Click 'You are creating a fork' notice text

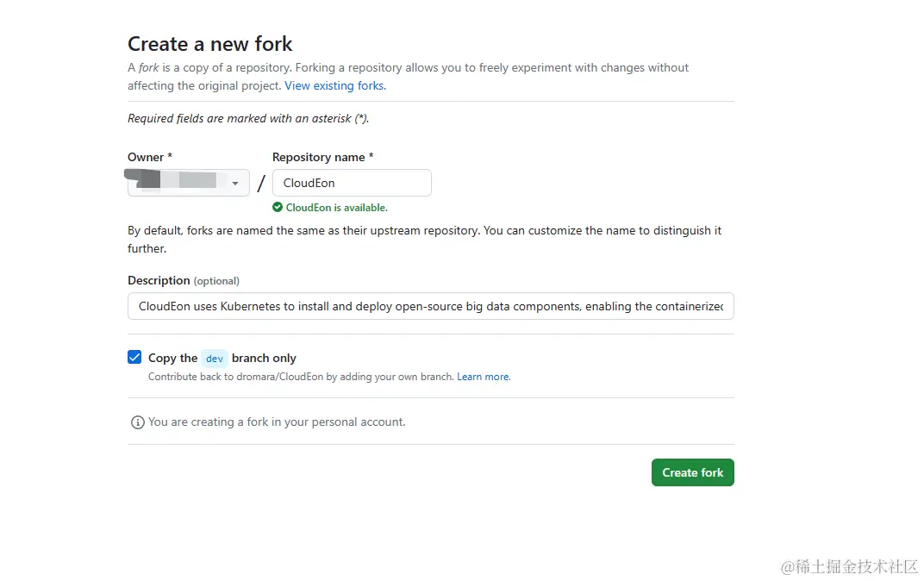[277, 422]
